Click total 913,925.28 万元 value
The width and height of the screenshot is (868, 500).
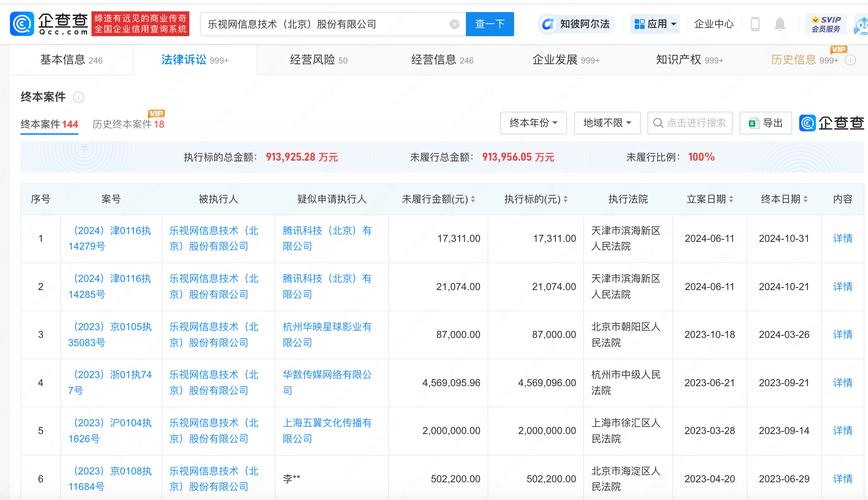[x=302, y=157]
